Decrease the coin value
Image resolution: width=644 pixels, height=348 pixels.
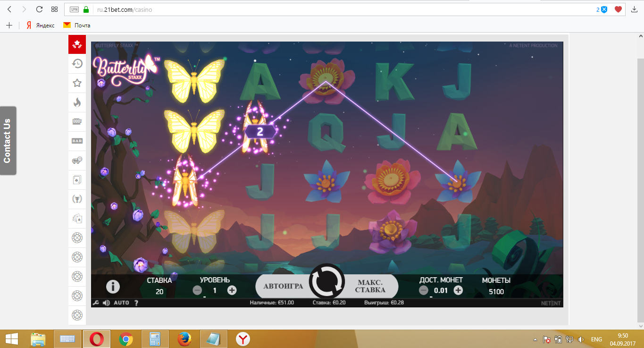pos(424,290)
